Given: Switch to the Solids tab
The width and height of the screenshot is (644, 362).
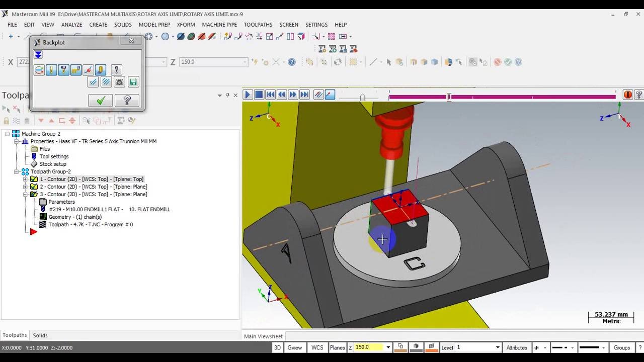Looking at the screenshot, I should [40, 335].
